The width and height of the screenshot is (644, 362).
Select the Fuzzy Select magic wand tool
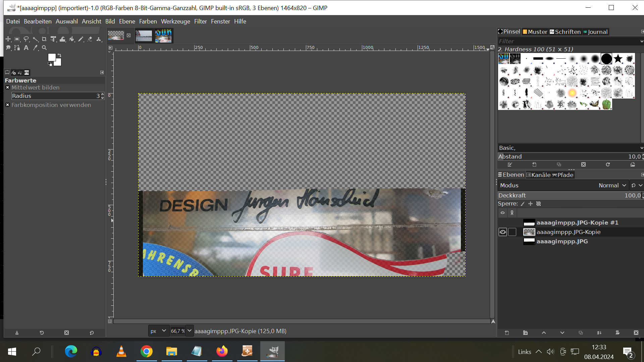(35, 39)
